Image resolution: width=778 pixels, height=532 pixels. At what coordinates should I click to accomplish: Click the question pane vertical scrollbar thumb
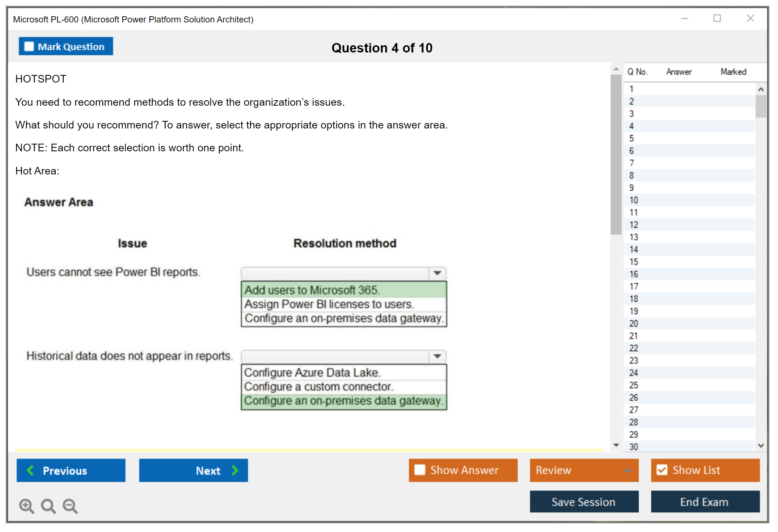(616, 154)
